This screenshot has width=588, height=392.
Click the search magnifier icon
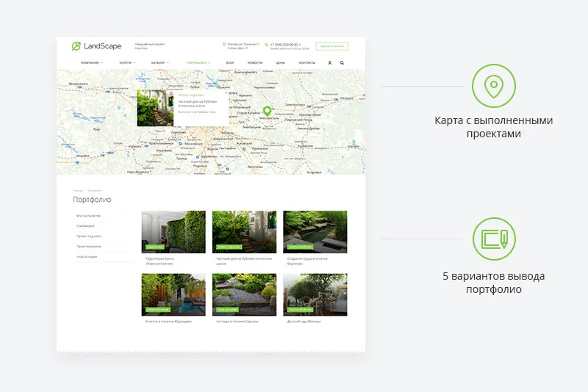(342, 63)
